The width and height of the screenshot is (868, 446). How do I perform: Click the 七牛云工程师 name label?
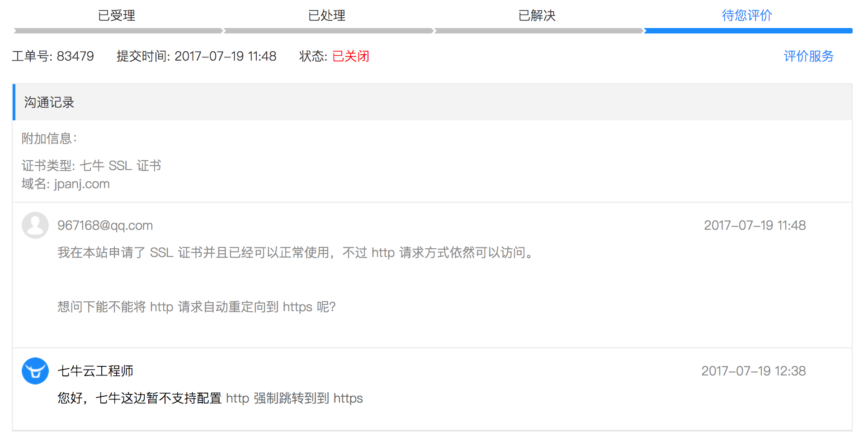[x=95, y=371]
